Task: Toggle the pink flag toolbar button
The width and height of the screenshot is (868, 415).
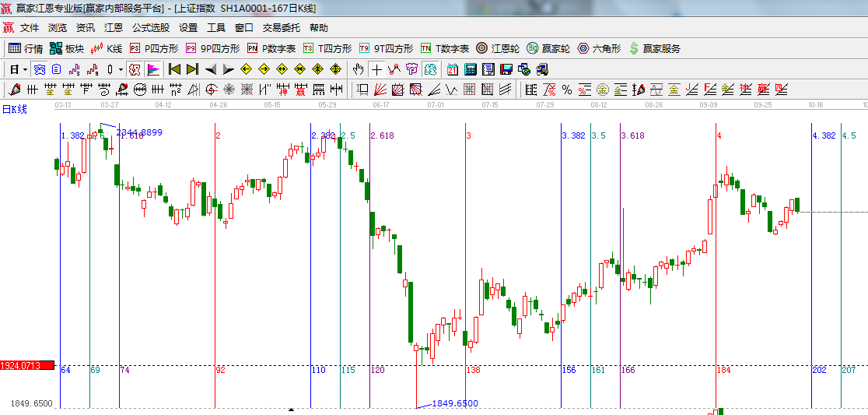Action: coord(153,69)
